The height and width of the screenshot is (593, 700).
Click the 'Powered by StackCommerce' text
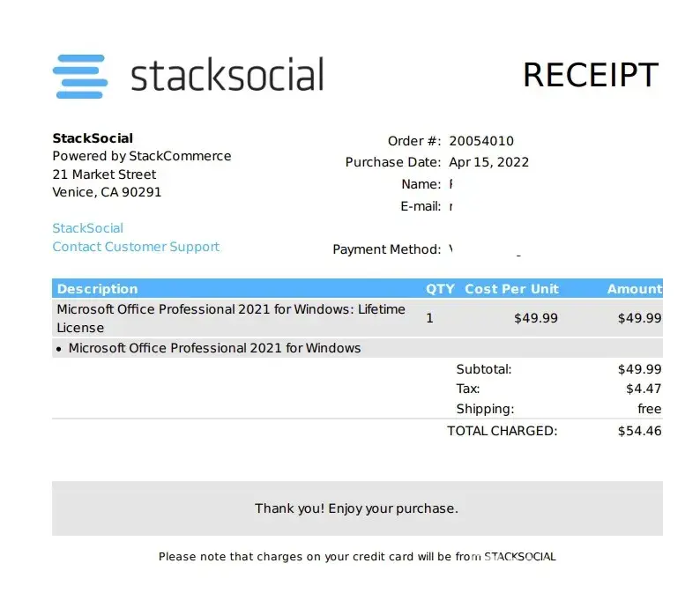click(x=142, y=156)
